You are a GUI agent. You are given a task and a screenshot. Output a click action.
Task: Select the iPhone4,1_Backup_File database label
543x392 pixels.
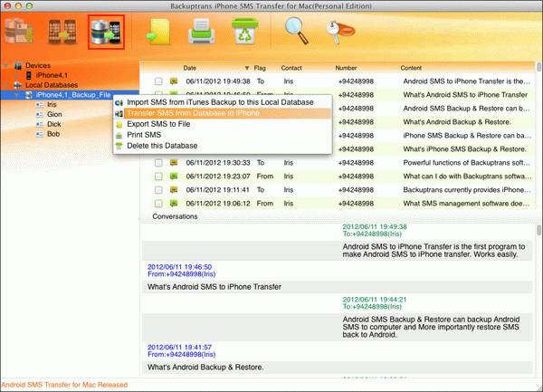coord(73,95)
